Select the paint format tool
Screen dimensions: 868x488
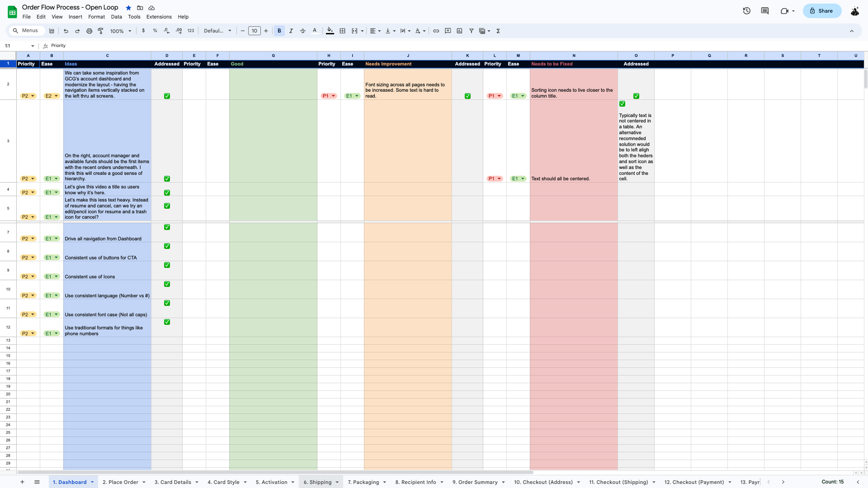pyautogui.click(x=101, y=31)
